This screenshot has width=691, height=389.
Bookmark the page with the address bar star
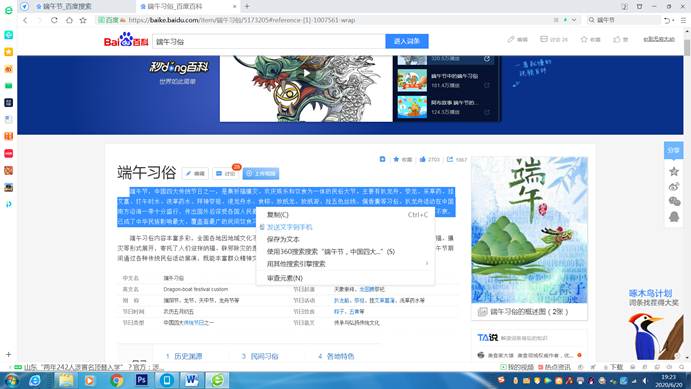coord(83,20)
